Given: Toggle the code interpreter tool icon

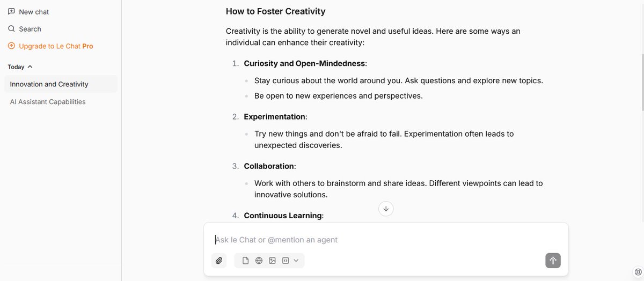Looking at the screenshot, I should (286, 261).
